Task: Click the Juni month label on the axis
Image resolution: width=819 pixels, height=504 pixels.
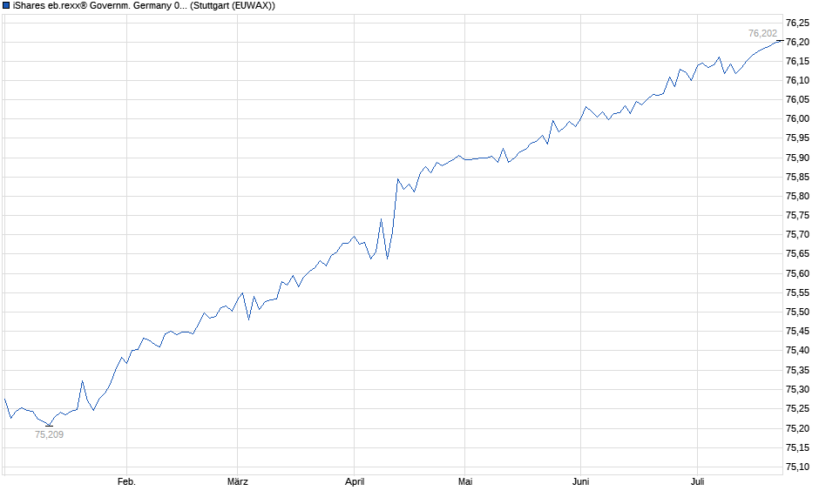Action: (x=581, y=481)
